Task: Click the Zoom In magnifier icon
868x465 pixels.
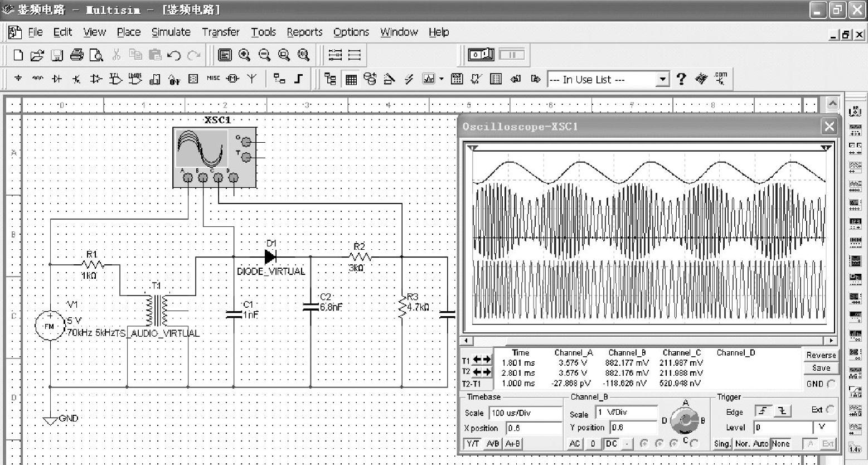Action: (244, 55)
